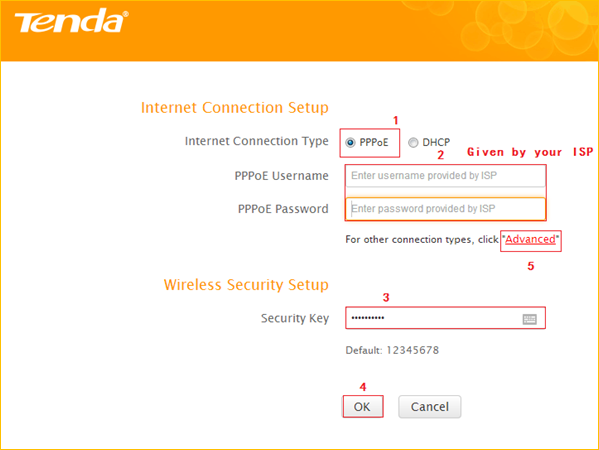Choose the DHCP radio button

[413, 143]
